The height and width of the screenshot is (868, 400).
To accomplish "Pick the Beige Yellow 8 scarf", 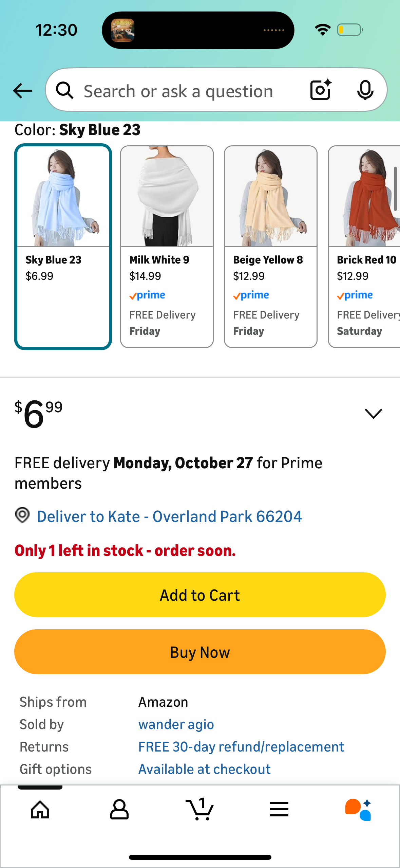I will 271,247.
